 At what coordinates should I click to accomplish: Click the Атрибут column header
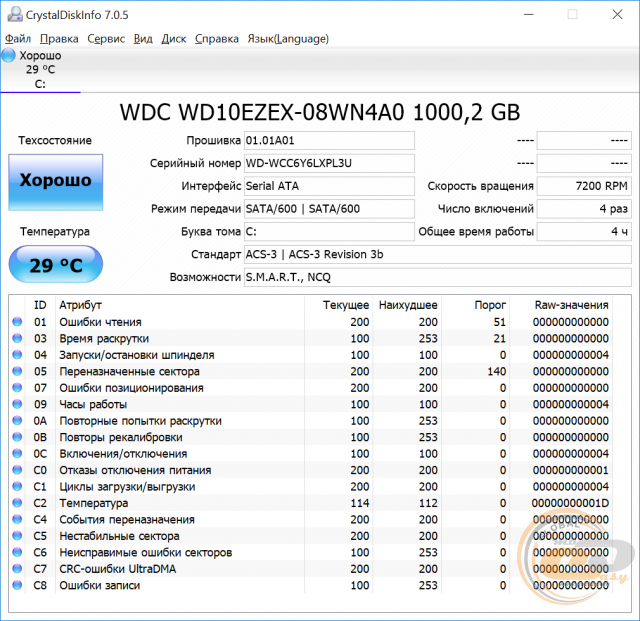click(x=80, y=305)
